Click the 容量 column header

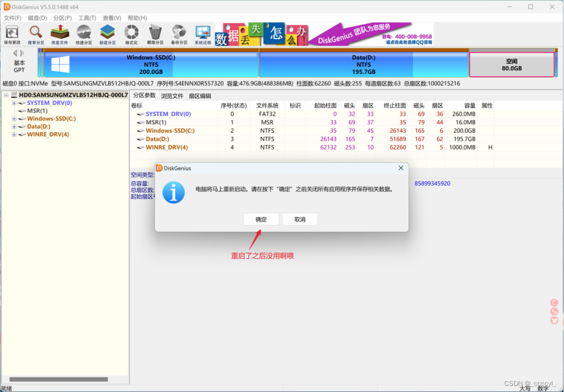pyautogui.click(x=461, y=106)
